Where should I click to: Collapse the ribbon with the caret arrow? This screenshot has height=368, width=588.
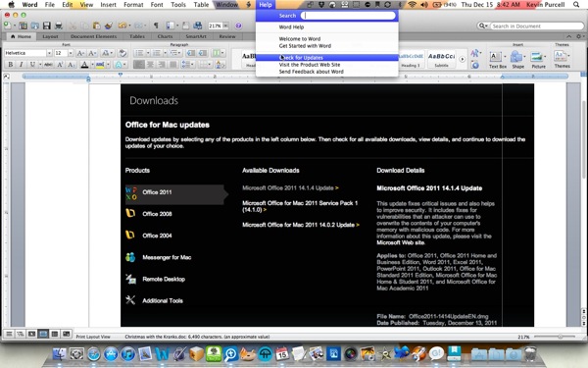568,36
